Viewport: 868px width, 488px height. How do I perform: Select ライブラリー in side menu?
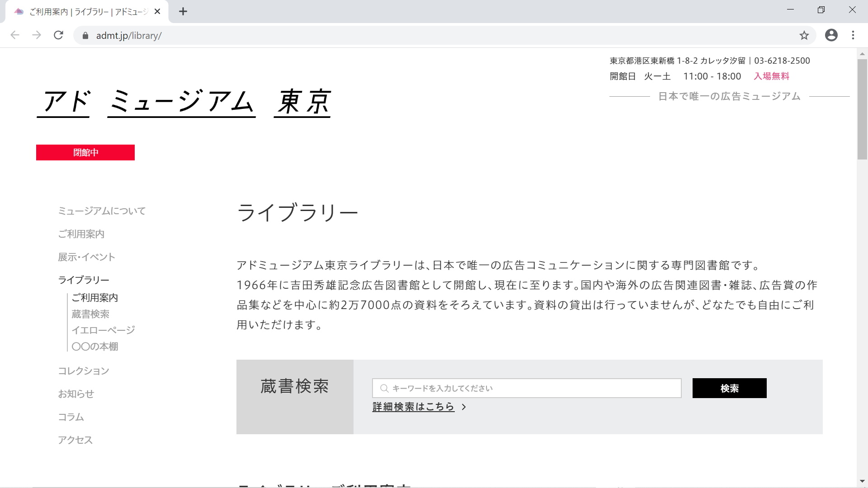(x=84, y=280)
